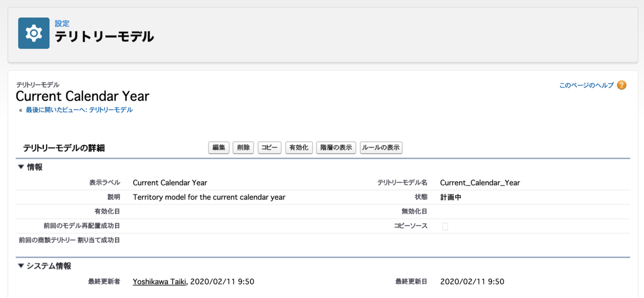Click the テリトリーモデル名 field label

402,183
